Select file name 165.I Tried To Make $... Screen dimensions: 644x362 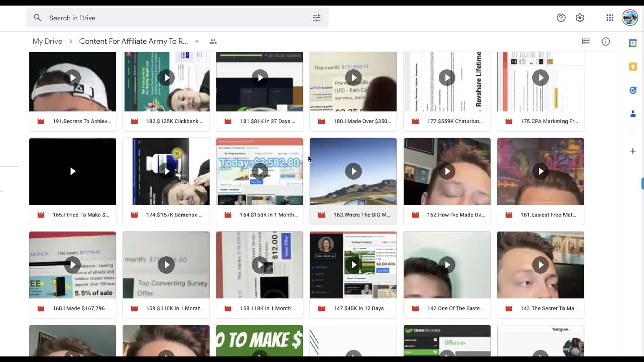tap(80, 215)
